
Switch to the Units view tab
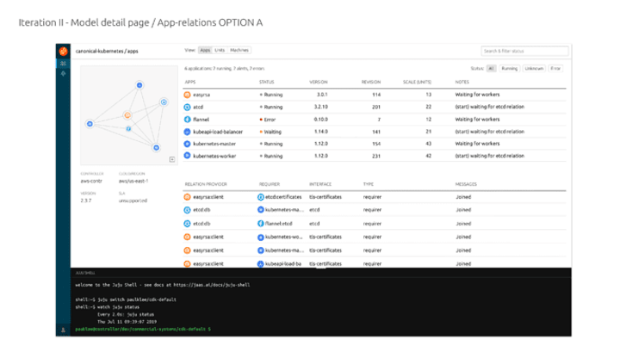220,50
